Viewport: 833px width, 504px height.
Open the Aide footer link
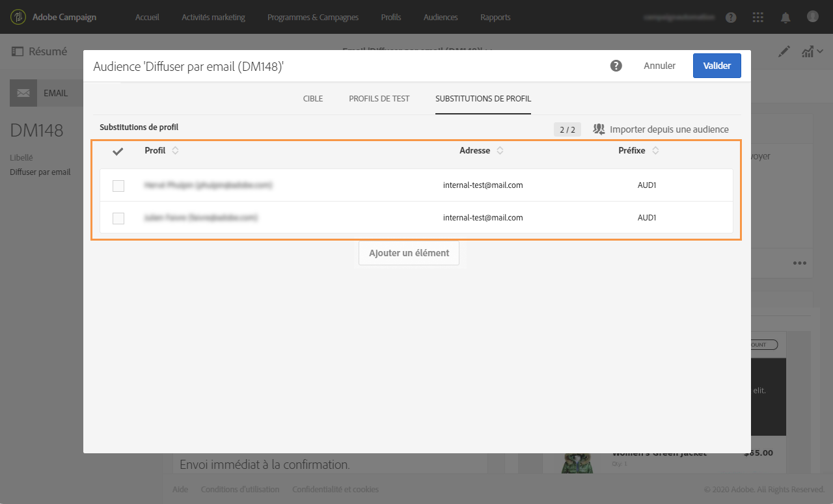(180, 490)
